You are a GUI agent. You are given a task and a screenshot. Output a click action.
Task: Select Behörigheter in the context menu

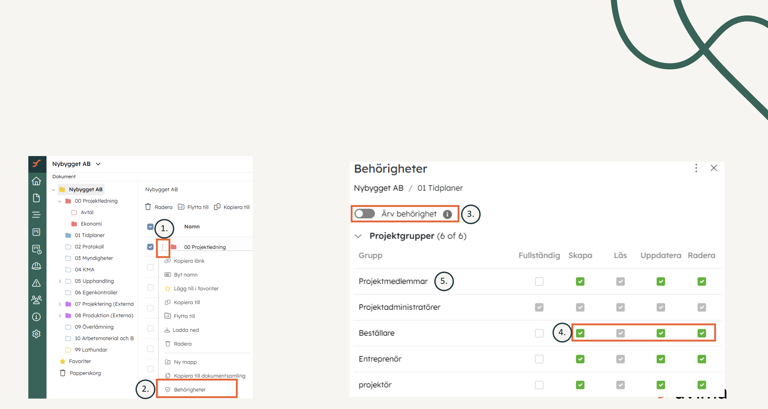pos(189,389)
